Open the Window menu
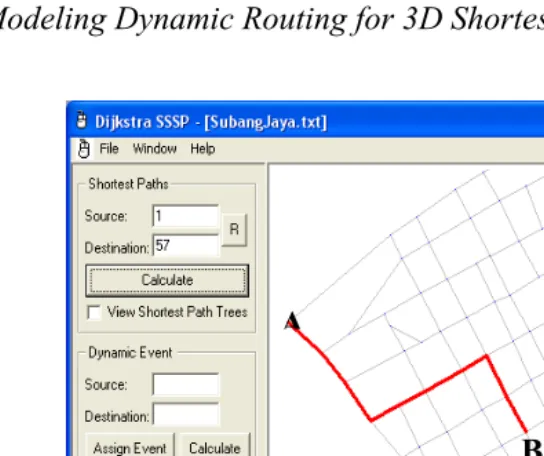544x456 pixels. click(154, 149)
